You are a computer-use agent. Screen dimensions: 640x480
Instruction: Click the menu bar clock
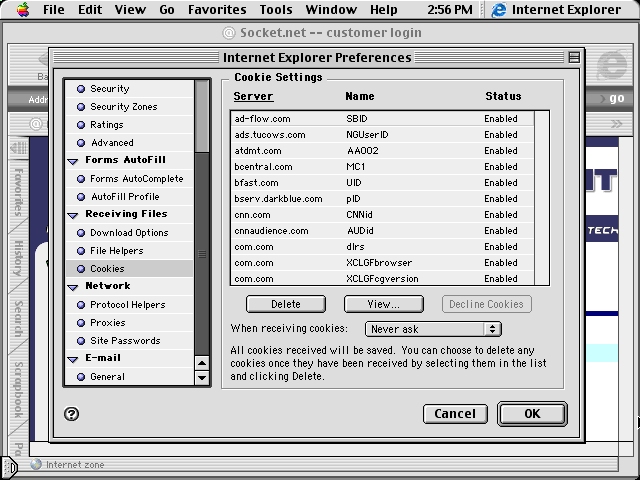[449, 9]
